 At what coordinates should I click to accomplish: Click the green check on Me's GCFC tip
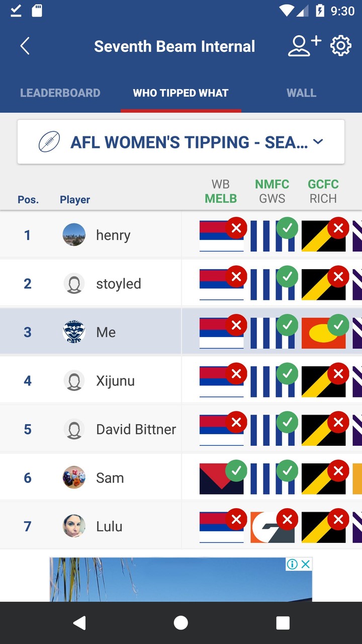(339, 325)
